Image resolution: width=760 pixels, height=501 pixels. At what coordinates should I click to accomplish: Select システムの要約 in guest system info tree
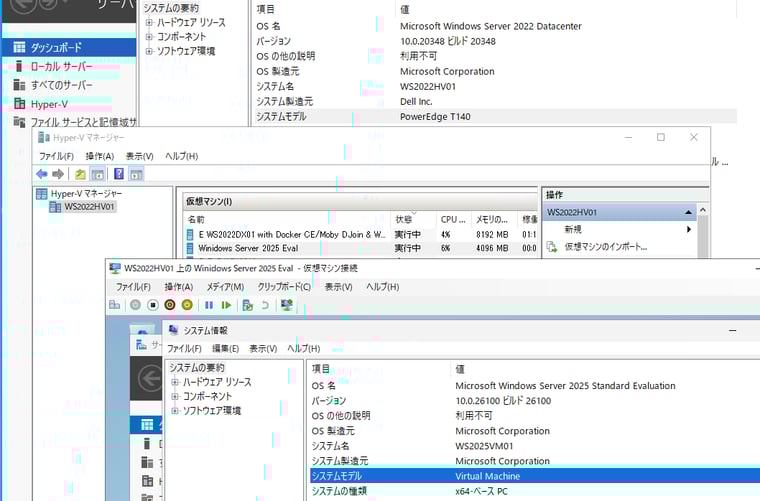pyautogui.click(x=196, y=368)
